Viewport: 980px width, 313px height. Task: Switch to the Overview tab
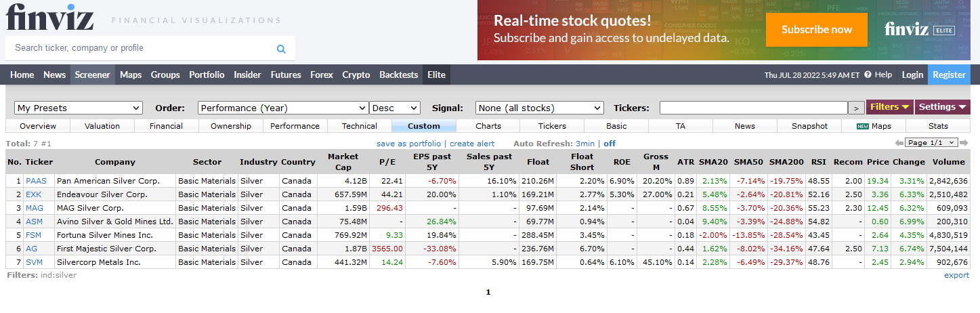(38, 126)
